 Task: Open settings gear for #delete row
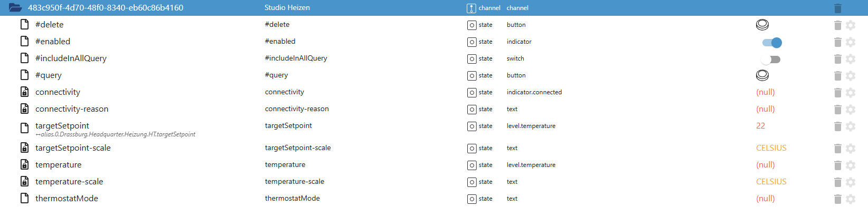851,25
